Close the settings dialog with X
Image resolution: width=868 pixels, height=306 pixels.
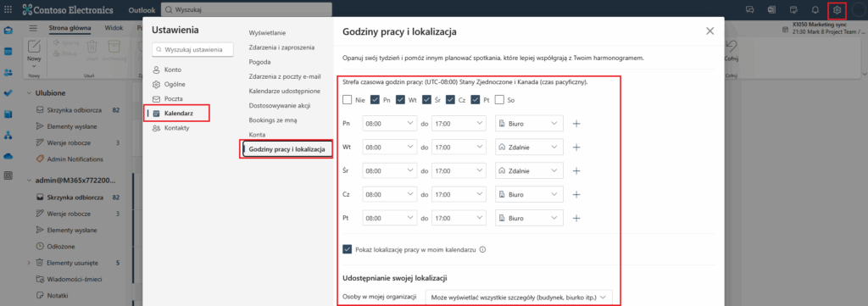pos(709,31)
